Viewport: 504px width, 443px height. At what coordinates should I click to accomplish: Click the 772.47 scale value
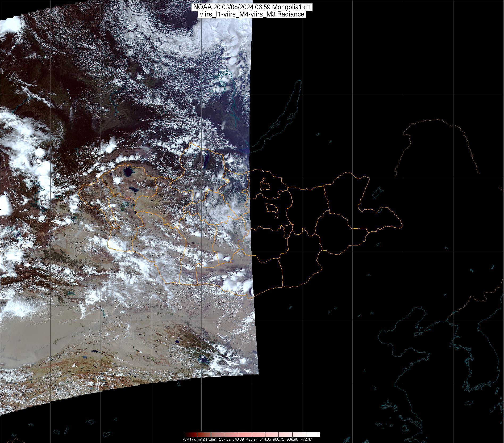[x=306, y=439]
